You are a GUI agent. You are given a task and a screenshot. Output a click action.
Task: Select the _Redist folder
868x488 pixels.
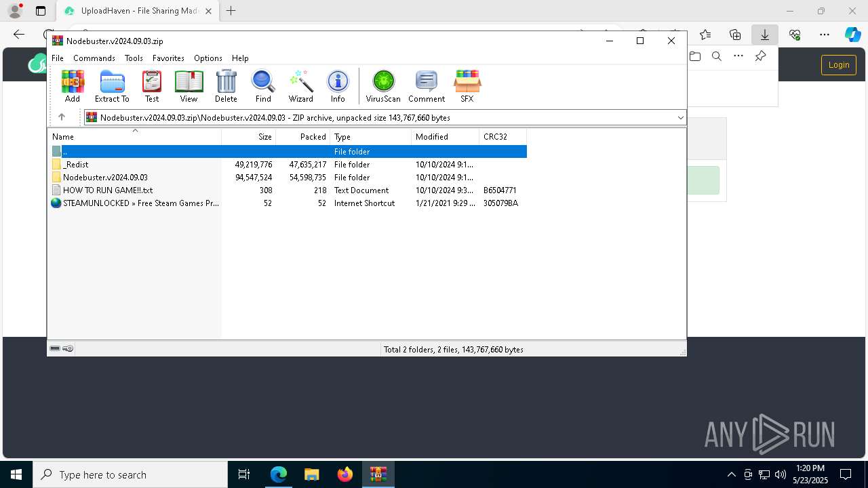point(288,165)
